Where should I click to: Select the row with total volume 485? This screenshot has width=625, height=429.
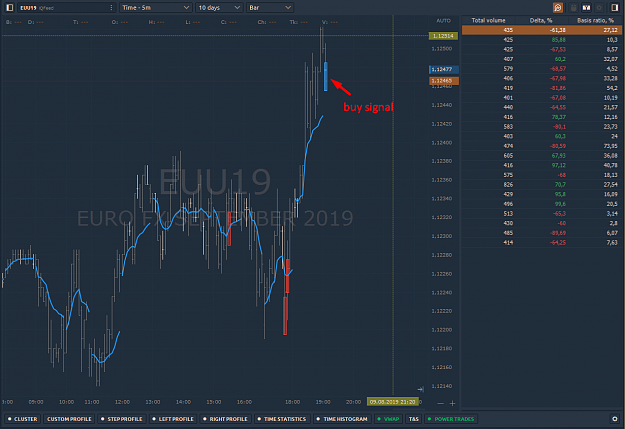coord(542,233)
